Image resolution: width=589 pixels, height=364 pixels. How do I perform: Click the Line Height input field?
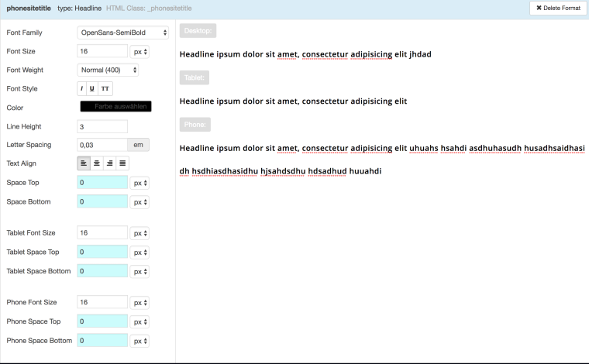click(x=102, y=126)
